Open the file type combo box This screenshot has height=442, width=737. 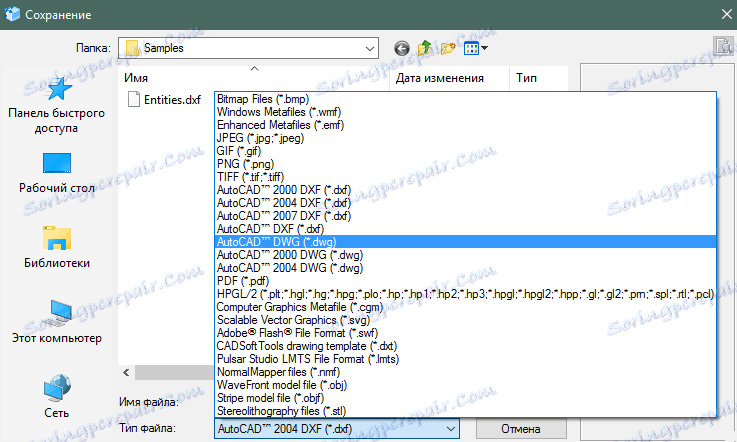pos(337,429)
